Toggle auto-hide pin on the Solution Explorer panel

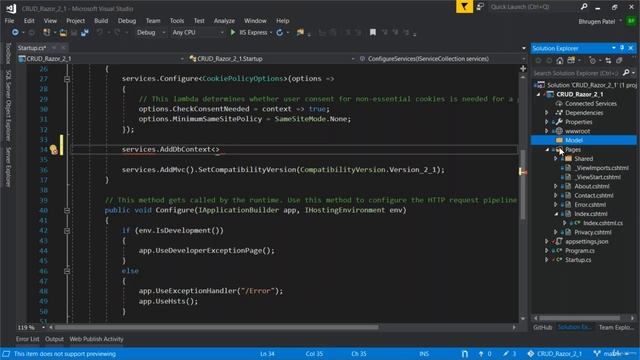(622, 48)
